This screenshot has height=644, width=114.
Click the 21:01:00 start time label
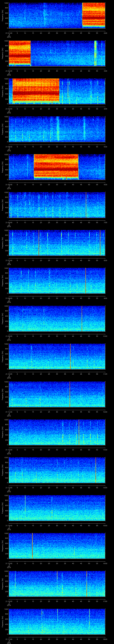click(9, 33)
